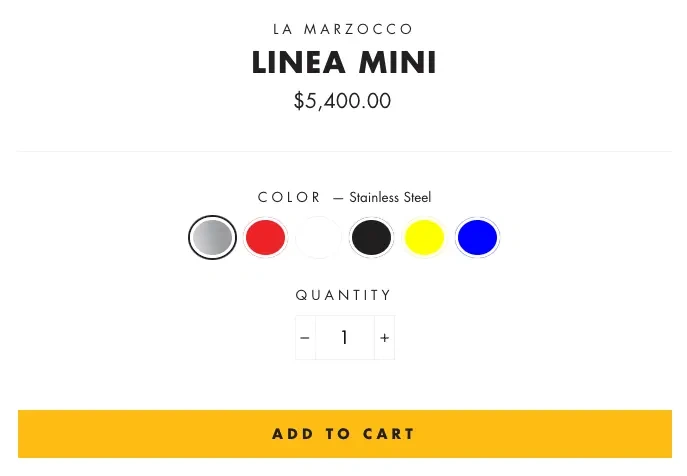Click the selected color name Stainless Steel

pos(390,198)
